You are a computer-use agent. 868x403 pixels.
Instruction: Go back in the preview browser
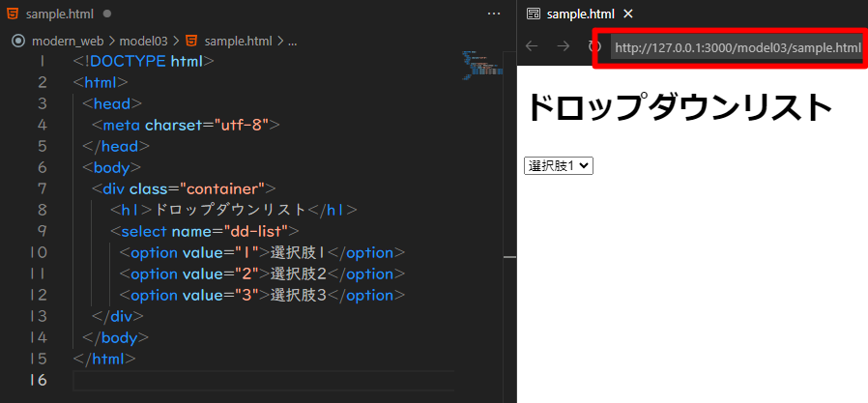(532, 46)
